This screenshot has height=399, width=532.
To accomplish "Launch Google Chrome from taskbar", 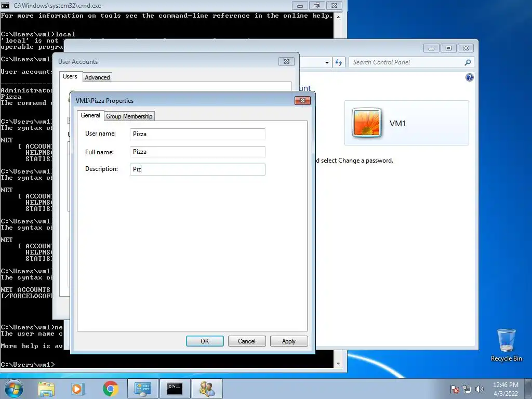I will 110,389.
